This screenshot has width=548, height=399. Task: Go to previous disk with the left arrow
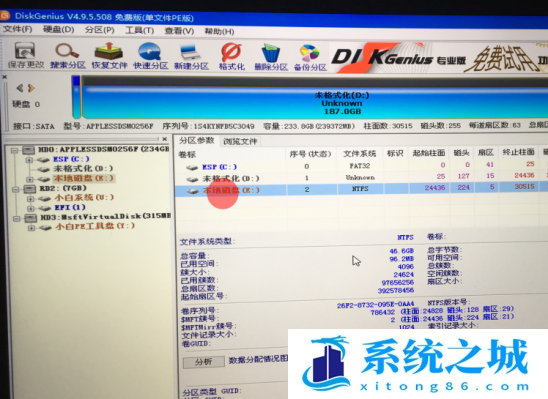click(20, 88)
